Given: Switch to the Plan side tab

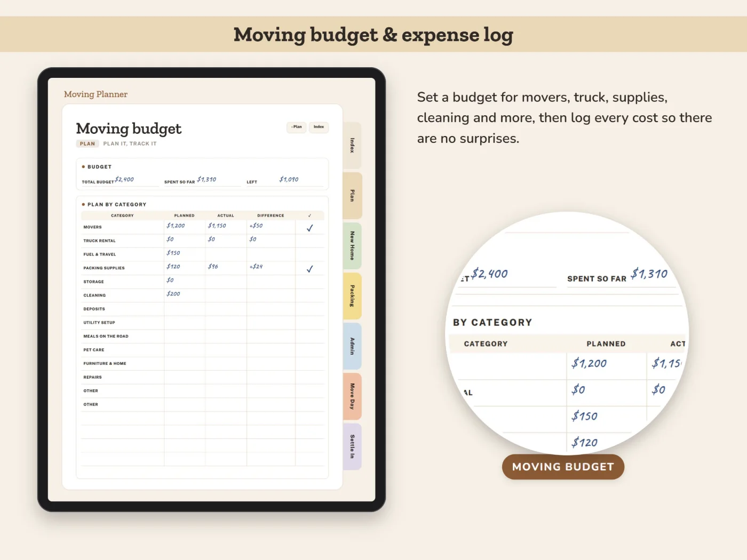Looking at the screenshot, I should [352, 196].
